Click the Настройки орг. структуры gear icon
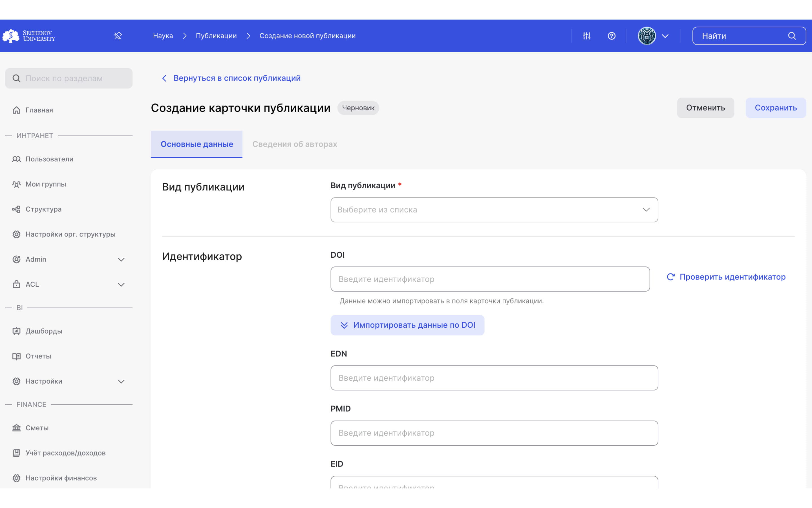Image resolution: width=812 pixels, height=508 pixels. coord(16,234)
